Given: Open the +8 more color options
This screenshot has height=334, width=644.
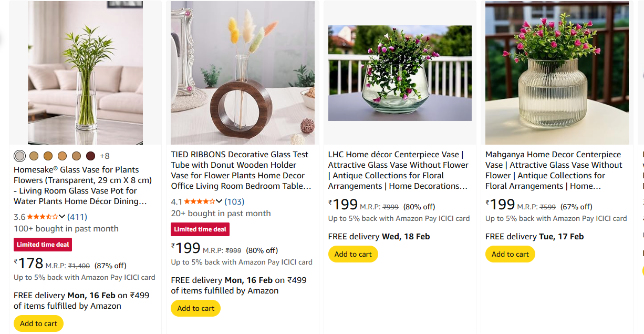Looking at the screenshot, I should (x=105, y=156).
